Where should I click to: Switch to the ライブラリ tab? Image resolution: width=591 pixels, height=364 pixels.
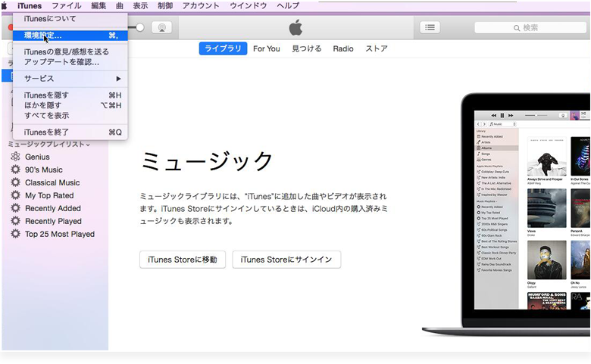223,48
